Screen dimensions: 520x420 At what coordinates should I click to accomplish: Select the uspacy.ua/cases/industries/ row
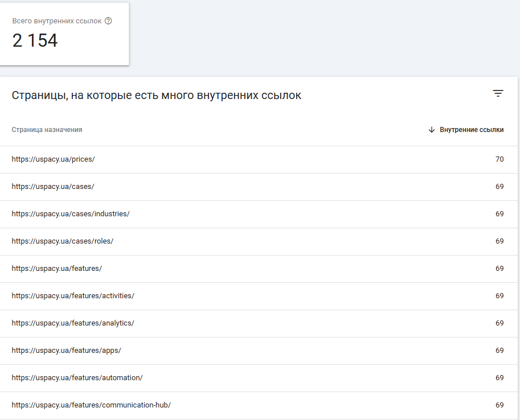tap(259, 214)
